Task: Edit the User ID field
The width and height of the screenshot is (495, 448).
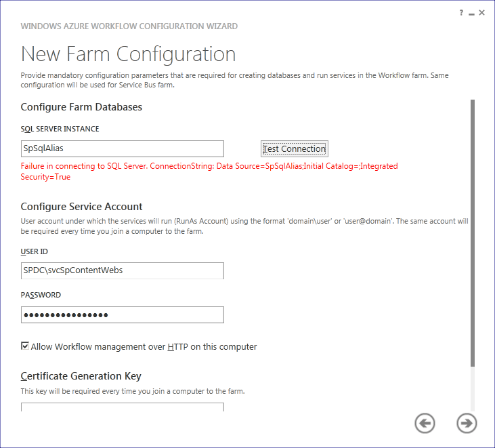Action: click(123, 270)
